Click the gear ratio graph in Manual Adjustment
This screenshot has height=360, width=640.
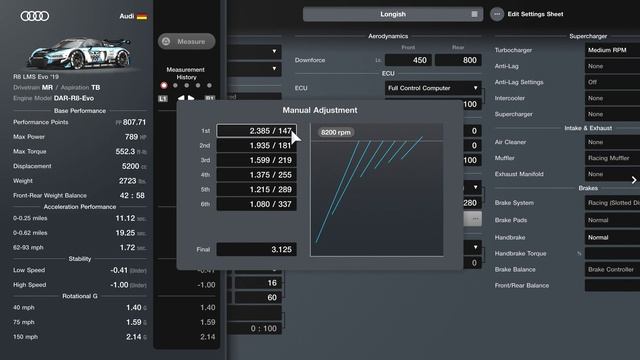point(377,190)
